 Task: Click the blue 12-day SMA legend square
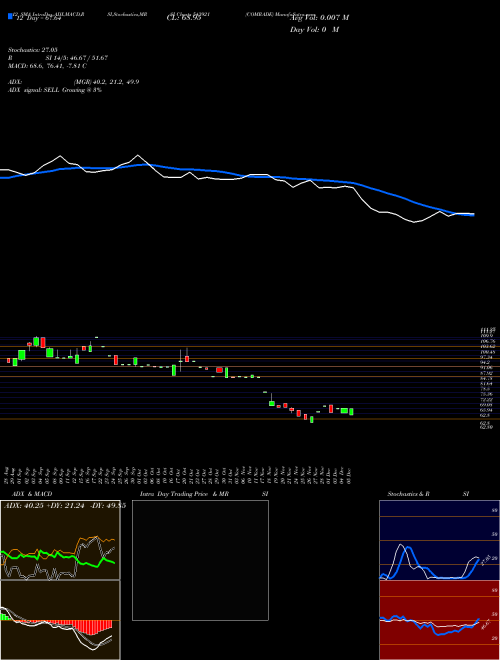click(11, 16)
